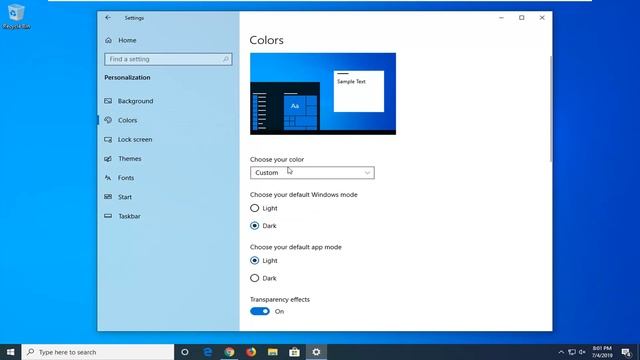Screen dimensions: 640x360
Task: Minimize the Settings window
Action: click(501, 18)
